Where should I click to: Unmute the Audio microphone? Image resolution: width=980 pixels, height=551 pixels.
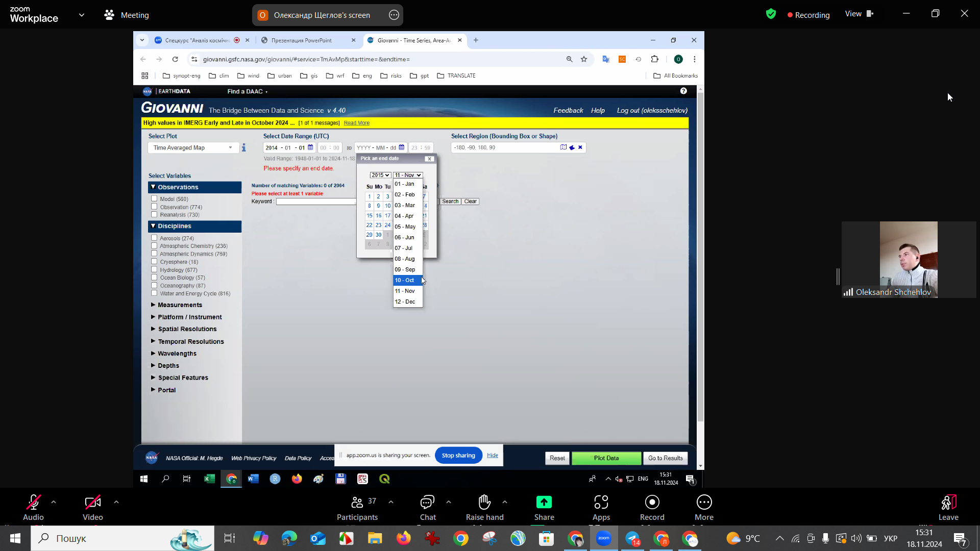[x=33, y=503]
